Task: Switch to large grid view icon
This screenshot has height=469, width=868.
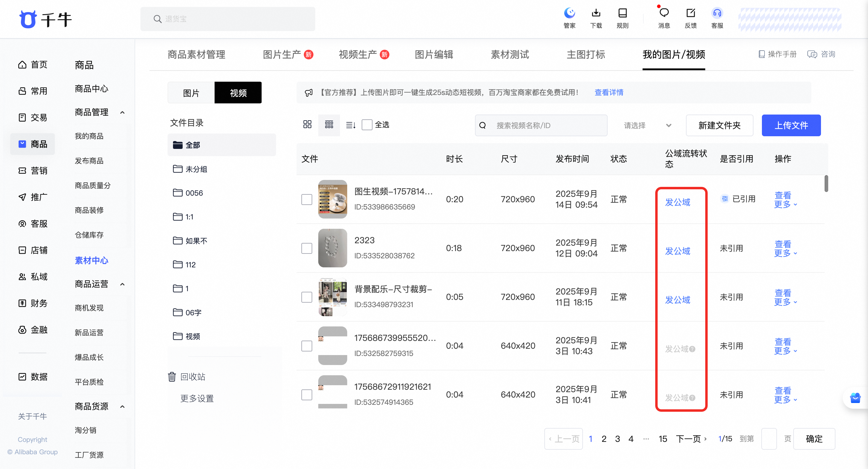Action: 307,125
